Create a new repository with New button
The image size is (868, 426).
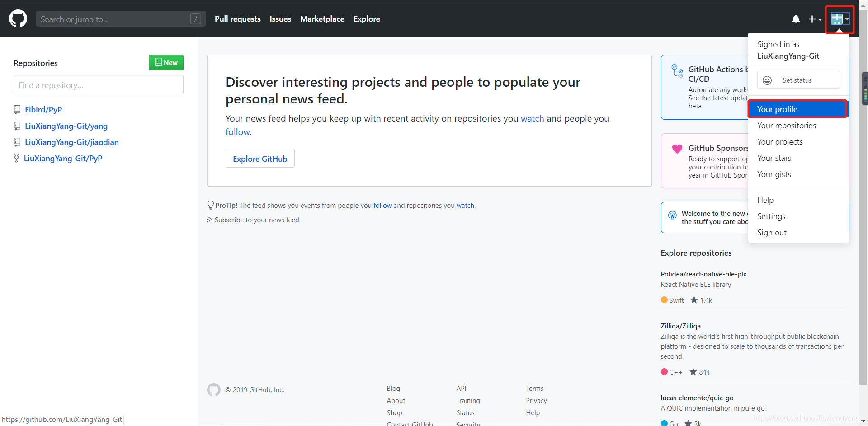pyautogui.click(x=166, y=62)
